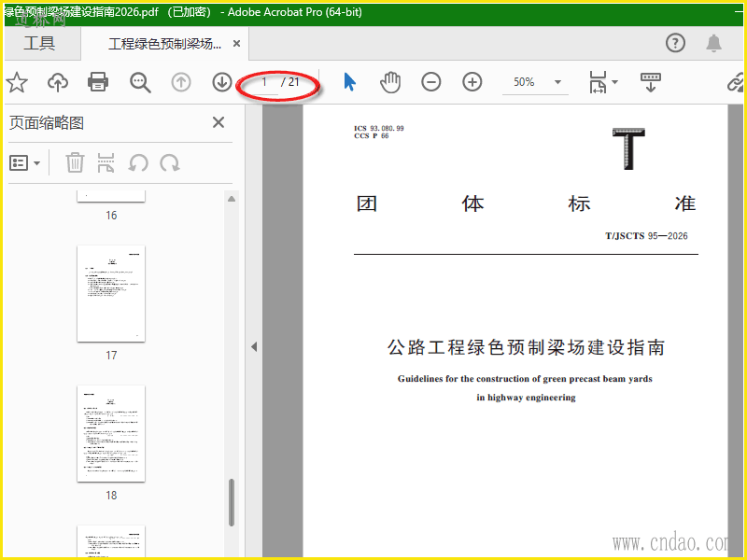Print the document with the printer icon
This screenshot has width=747, height=560.
point(98,82)
